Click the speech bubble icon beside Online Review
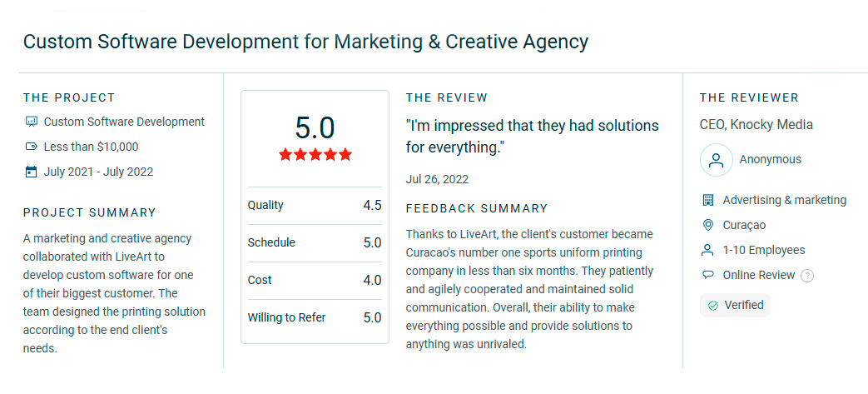Screen dimensions: 868x394 coord(707,275)
